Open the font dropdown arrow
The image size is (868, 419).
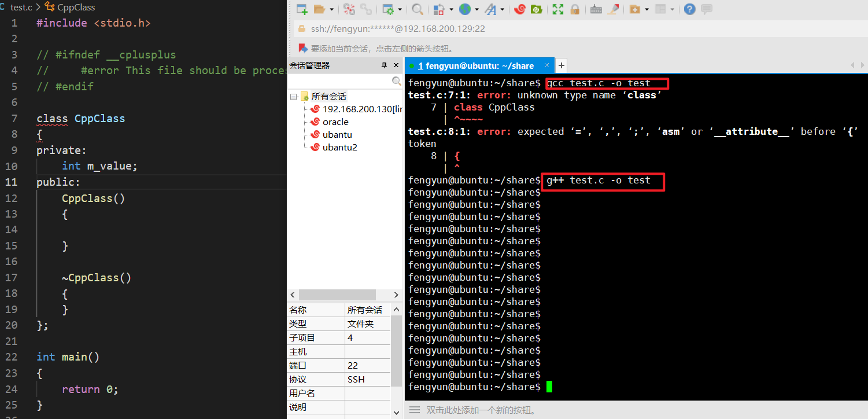(503, 10)
